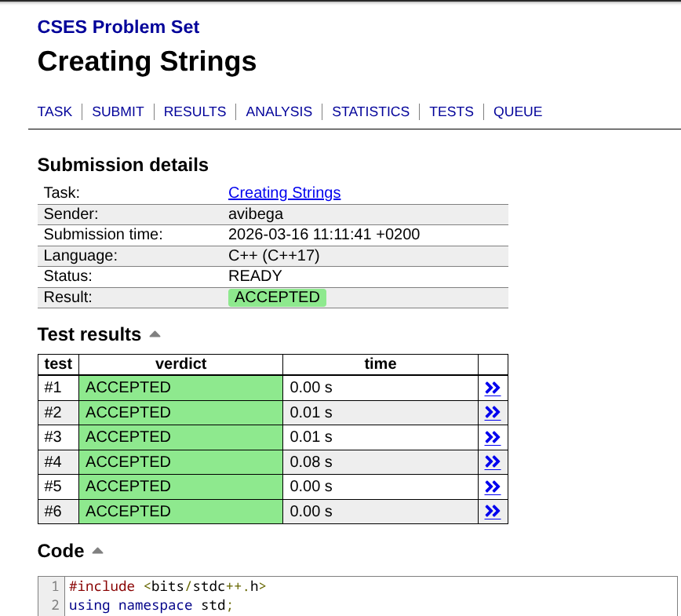The image size is (681, 616).
Task: Open the SUBMIT tab
Action: [x=118, y=111]
